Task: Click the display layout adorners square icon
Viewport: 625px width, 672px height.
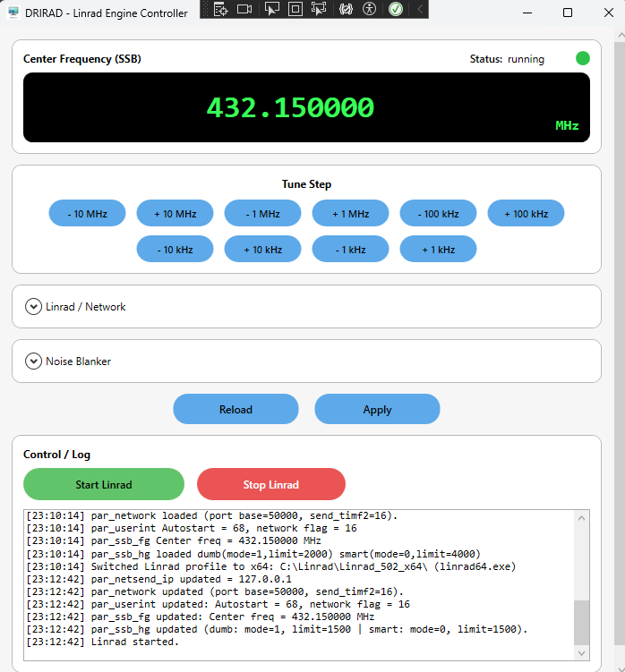Action: point(295,9)
